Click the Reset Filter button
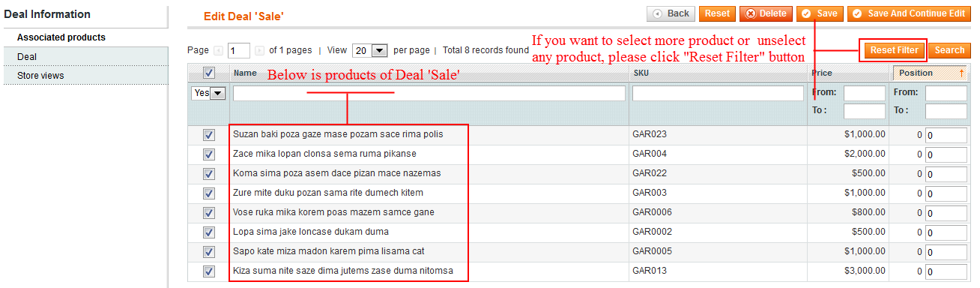980x288 pixels. 894,50
